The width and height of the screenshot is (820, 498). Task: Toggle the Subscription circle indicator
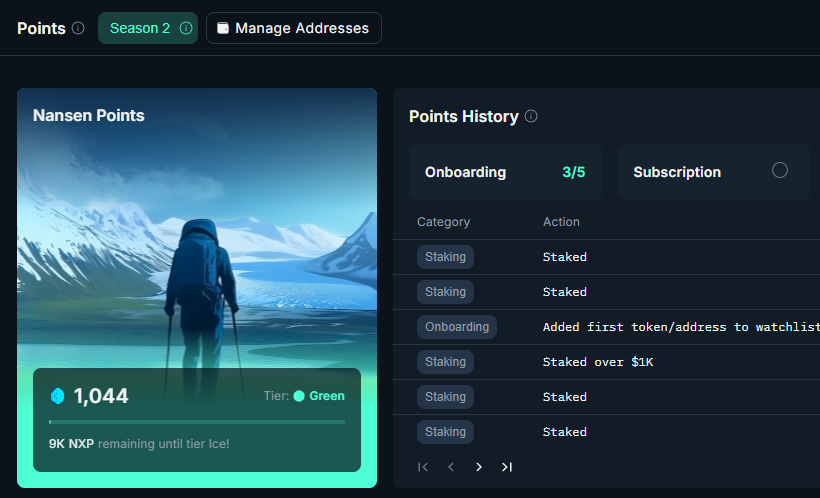(x=779, y=171)
